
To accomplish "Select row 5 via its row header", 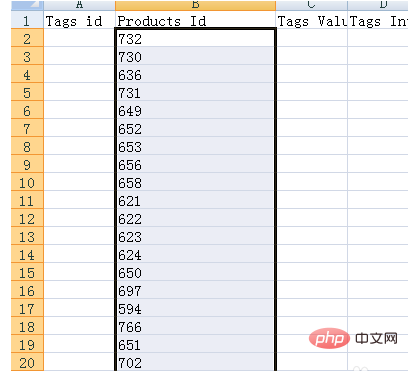I will (x=27, y=93).
